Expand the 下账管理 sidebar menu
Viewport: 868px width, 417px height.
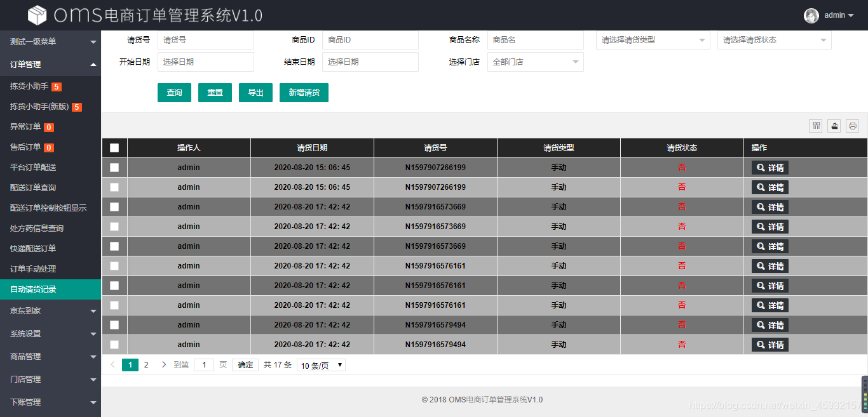point(50,402)
